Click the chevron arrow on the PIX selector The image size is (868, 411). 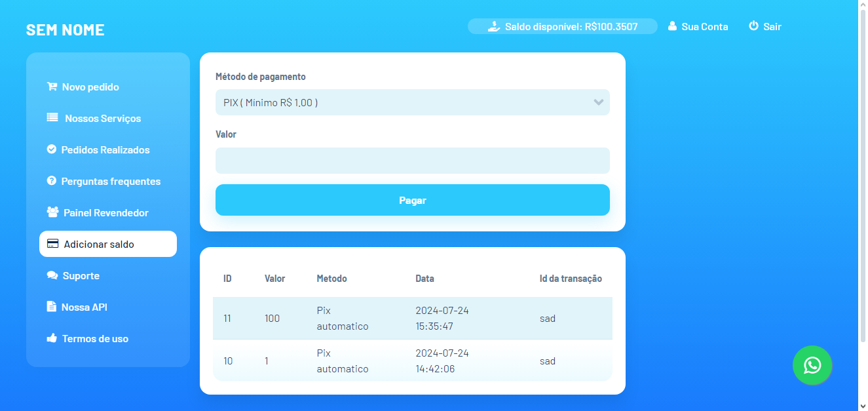(x=598, y=102)
